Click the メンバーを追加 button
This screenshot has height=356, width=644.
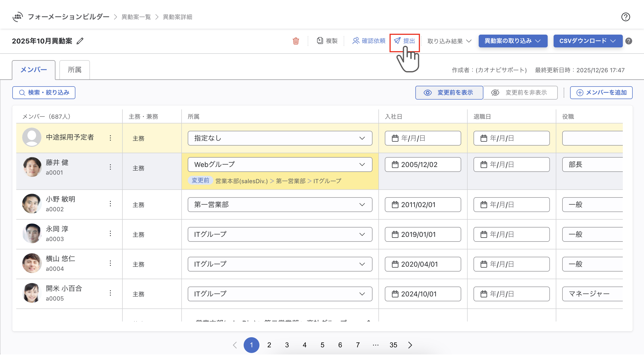pyautogui.click(x=601, y=93)
